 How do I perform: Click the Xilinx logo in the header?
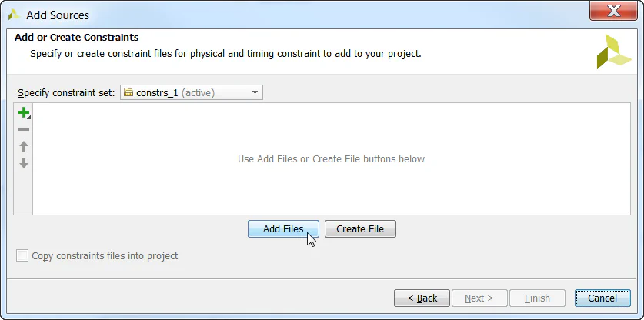click(x=613, y=52)
